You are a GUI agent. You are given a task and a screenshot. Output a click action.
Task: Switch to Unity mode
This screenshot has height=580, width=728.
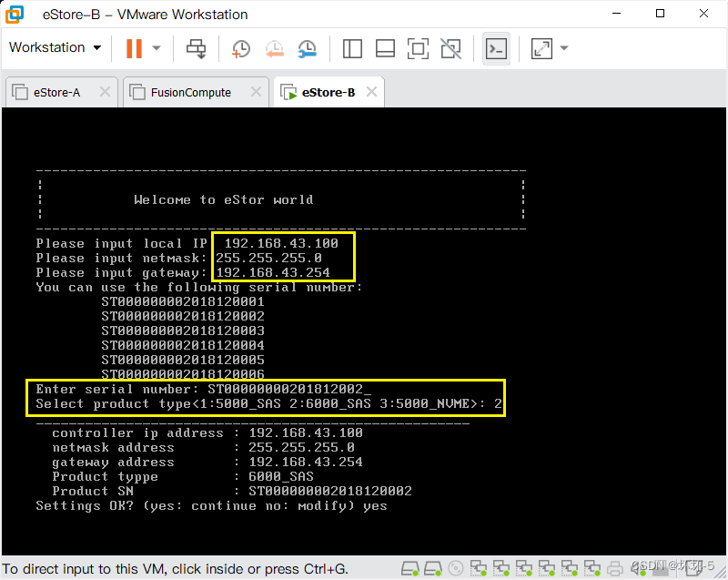tap(450, 48)
